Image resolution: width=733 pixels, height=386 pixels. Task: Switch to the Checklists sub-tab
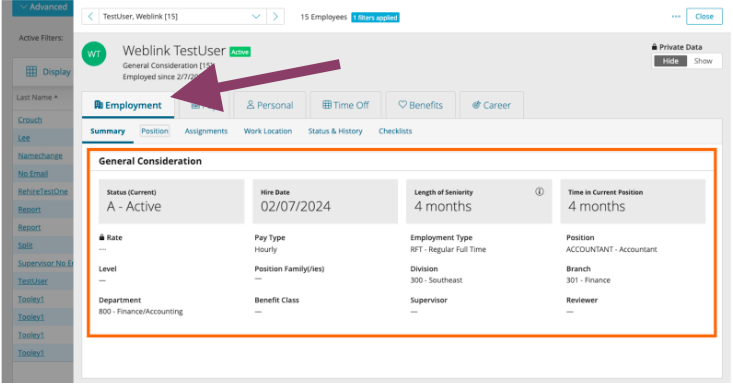tap(395, 131)
